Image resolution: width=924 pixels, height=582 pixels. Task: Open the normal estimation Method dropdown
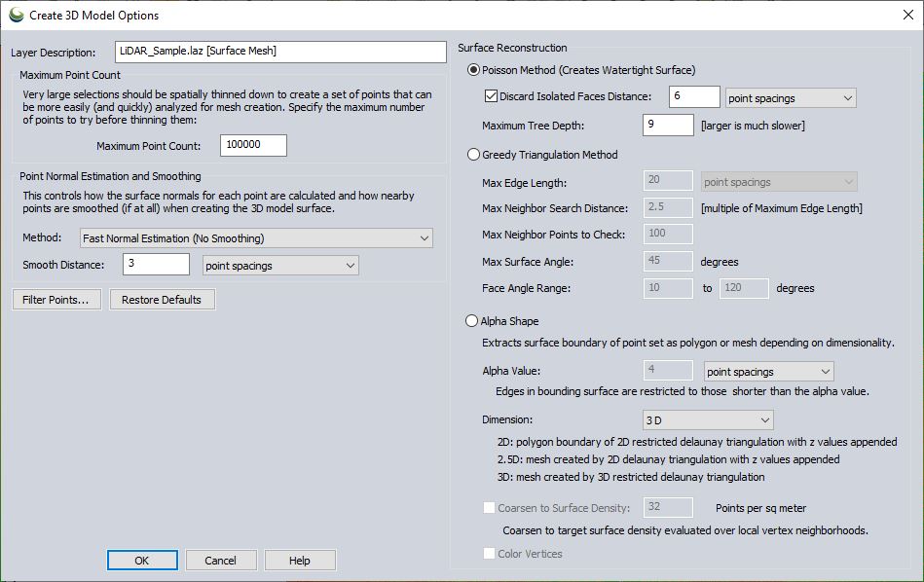pos(255,238)
